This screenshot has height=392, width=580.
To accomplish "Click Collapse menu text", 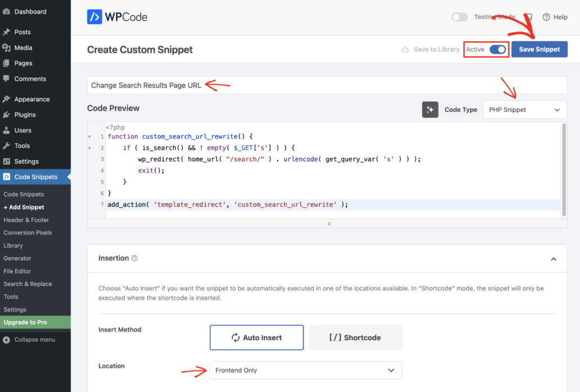I will coord(35,340).
